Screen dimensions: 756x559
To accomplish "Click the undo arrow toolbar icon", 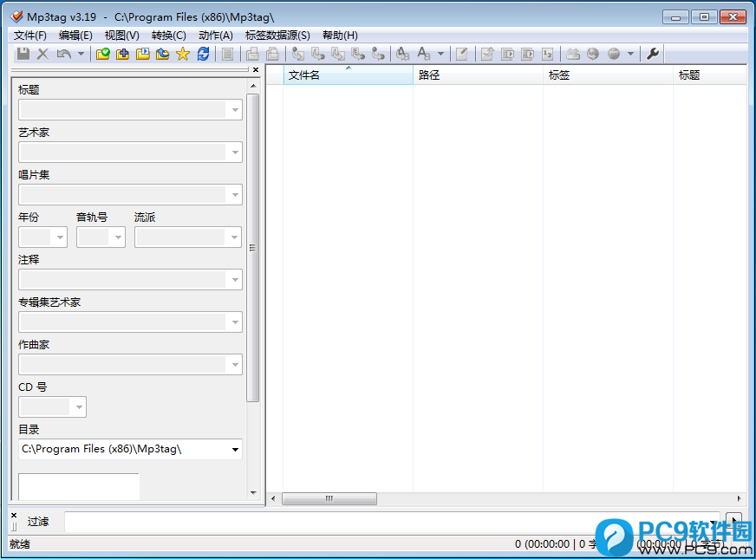I will [x=63, y=54].
